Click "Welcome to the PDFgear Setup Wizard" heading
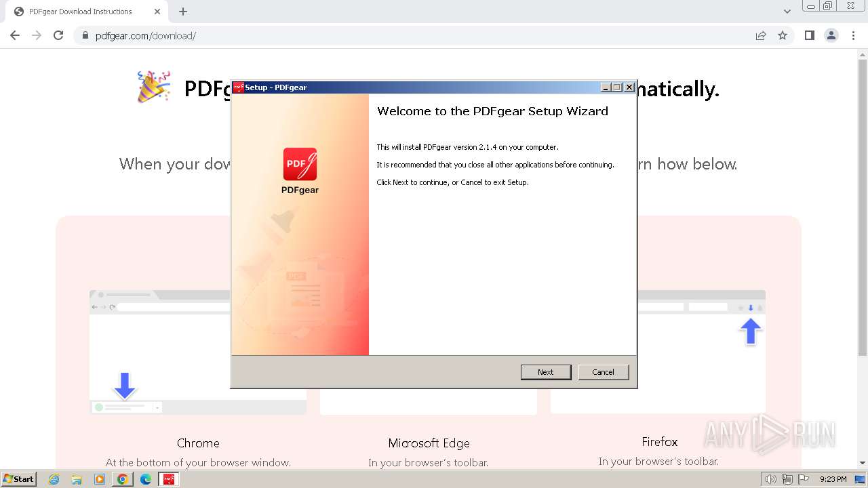This screenshot has width=868, height=488. [x=492, y=111]
